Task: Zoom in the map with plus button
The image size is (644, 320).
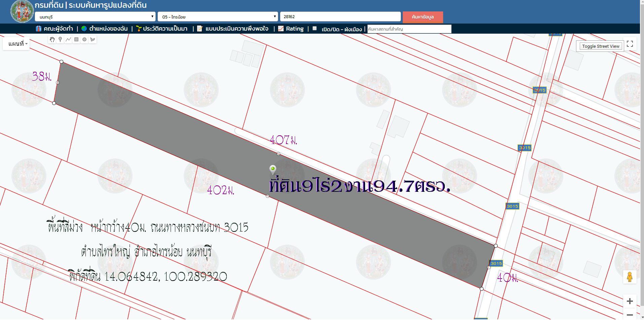Action: (x=630, y=301)
